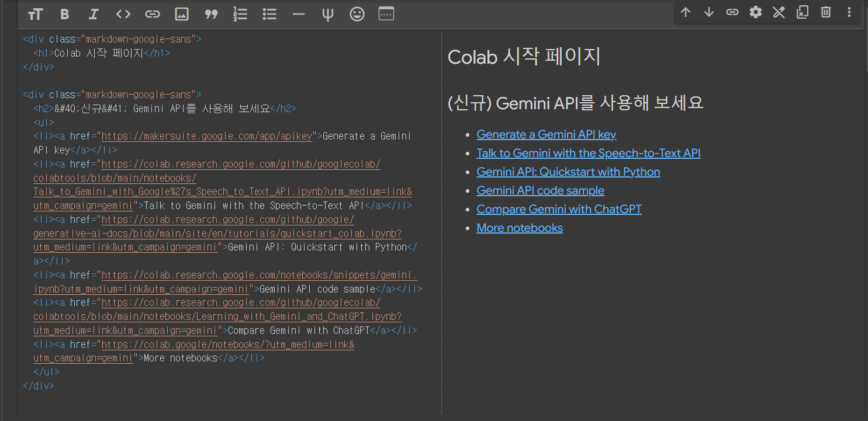This screenshot has width=868, height=421.
Task: Add a numbered list
Action: pos(240,14)
